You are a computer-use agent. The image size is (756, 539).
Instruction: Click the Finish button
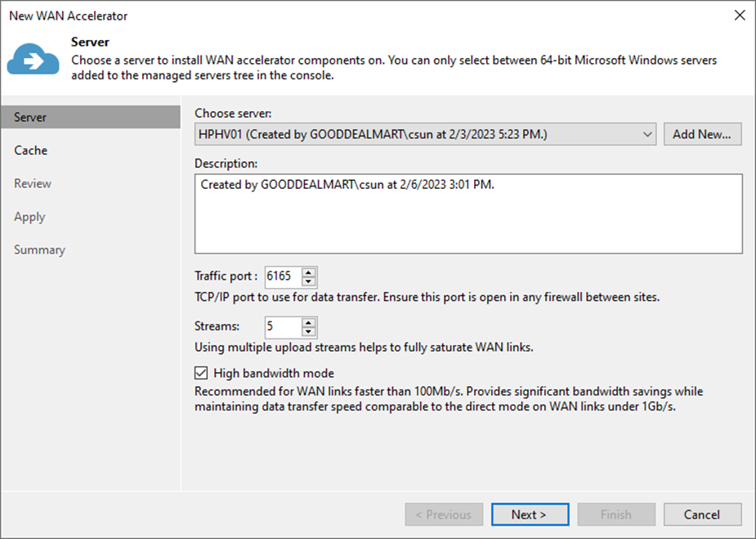pyautogui.click(x=616, y=514)
